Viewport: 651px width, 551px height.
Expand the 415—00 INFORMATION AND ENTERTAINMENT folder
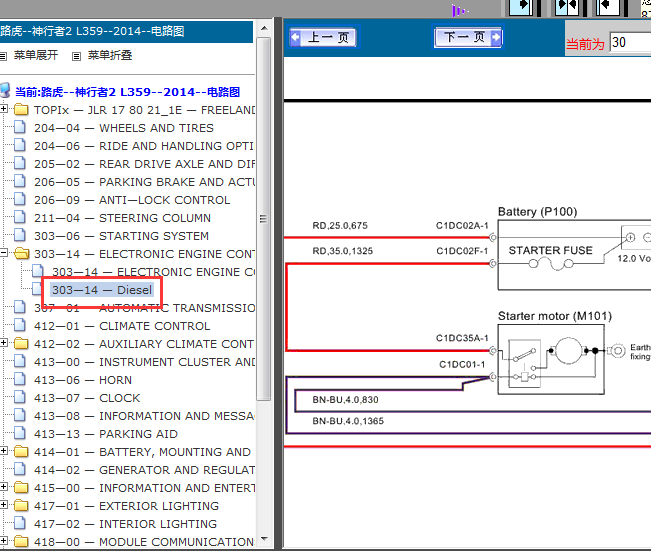(x=4, y=487)
